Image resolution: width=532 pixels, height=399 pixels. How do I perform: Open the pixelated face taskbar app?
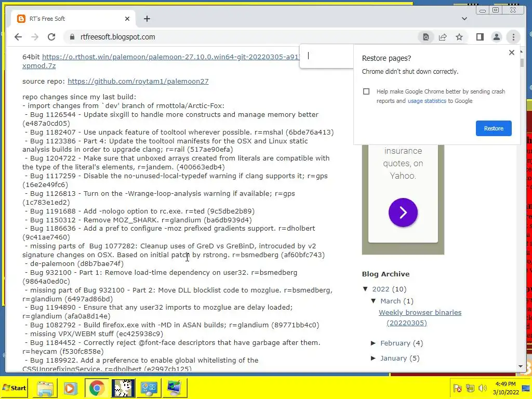tap(123, 388)
